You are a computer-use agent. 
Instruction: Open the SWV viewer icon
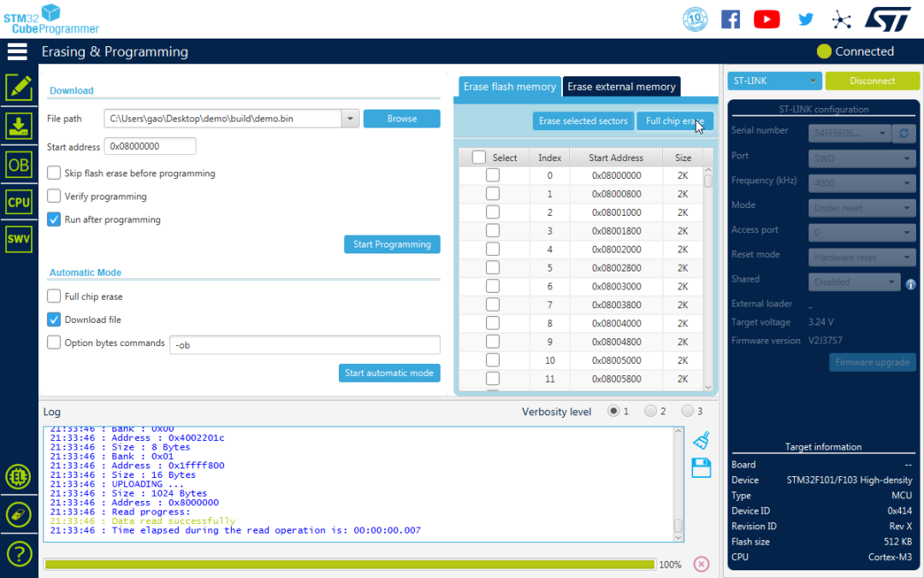(19, 239)
